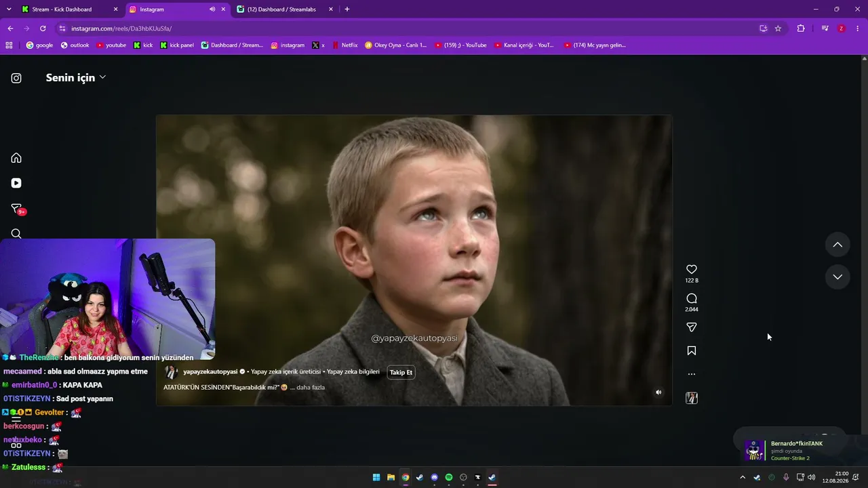868x488 pixels.
Task: Share the reel with the paper plane icon
Action: (692, 327)
